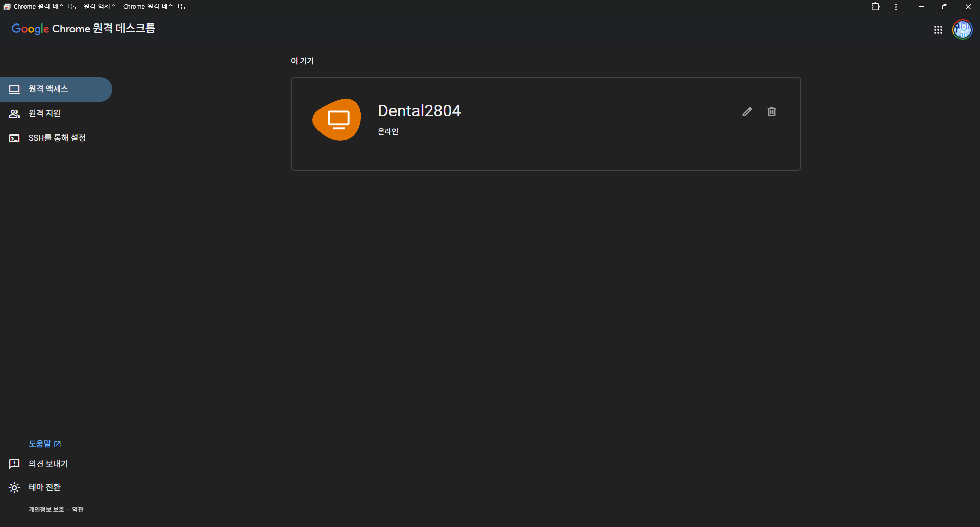Image resolution: width=980 pixels, height=527 pixels.
Task: Click the 이 기기 section heading
Action: coord(303,61)
